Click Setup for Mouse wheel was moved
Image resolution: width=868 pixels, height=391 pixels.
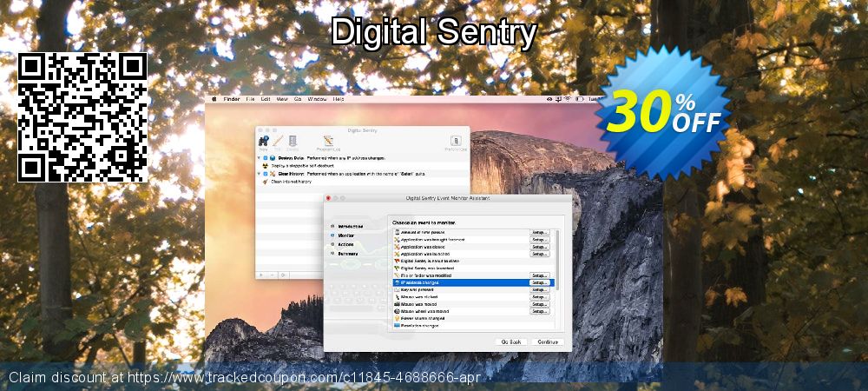(x=539, y=312)
